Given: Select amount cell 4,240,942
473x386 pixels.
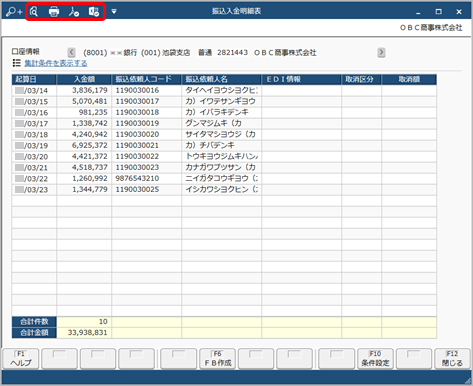Looking at the screenshot, I should pos(84,134).
